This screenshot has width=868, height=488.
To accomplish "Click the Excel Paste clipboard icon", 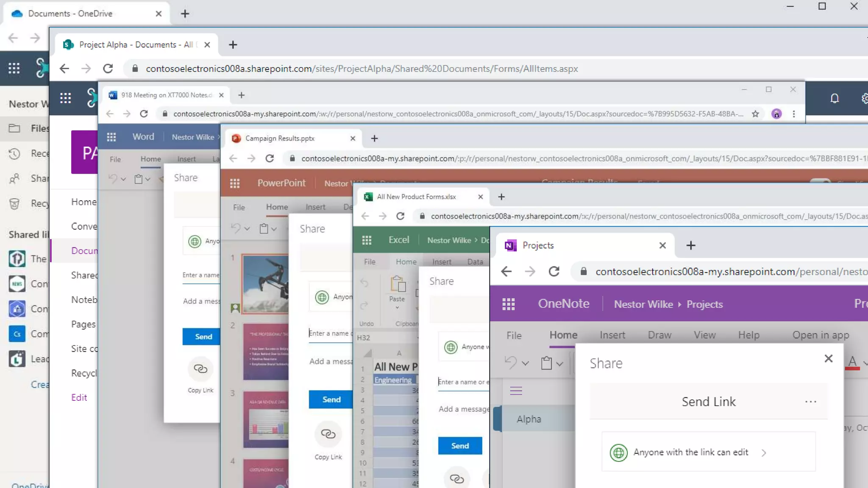I will click(398, 284).
